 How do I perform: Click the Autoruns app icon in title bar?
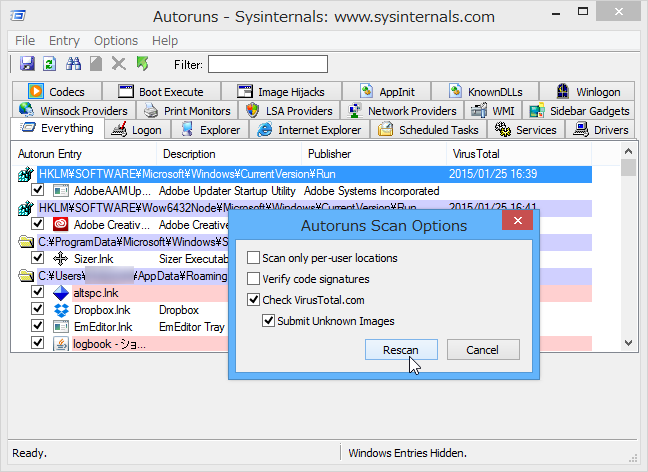(x=18, y=16)
